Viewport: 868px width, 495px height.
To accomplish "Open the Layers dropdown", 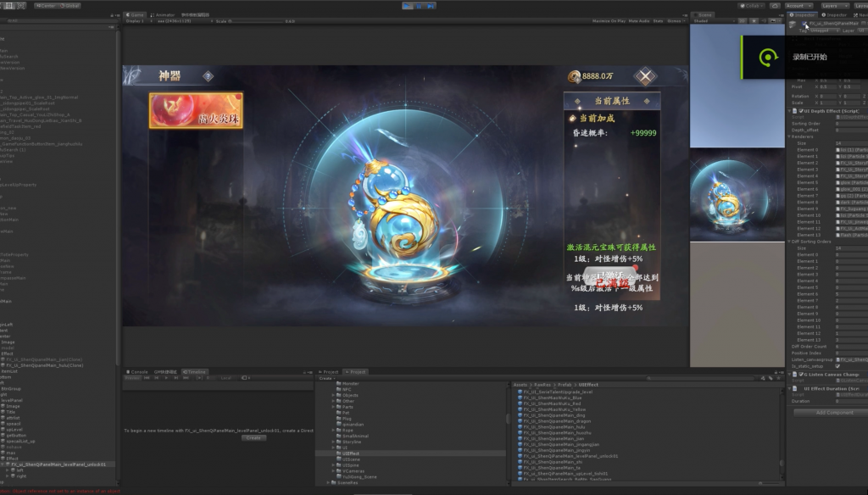I will pyautogui.click(x=835, y=6).
